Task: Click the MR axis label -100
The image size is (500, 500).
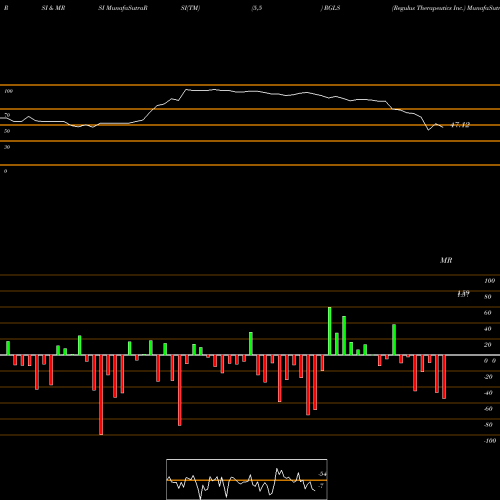Action: [490, 441]
